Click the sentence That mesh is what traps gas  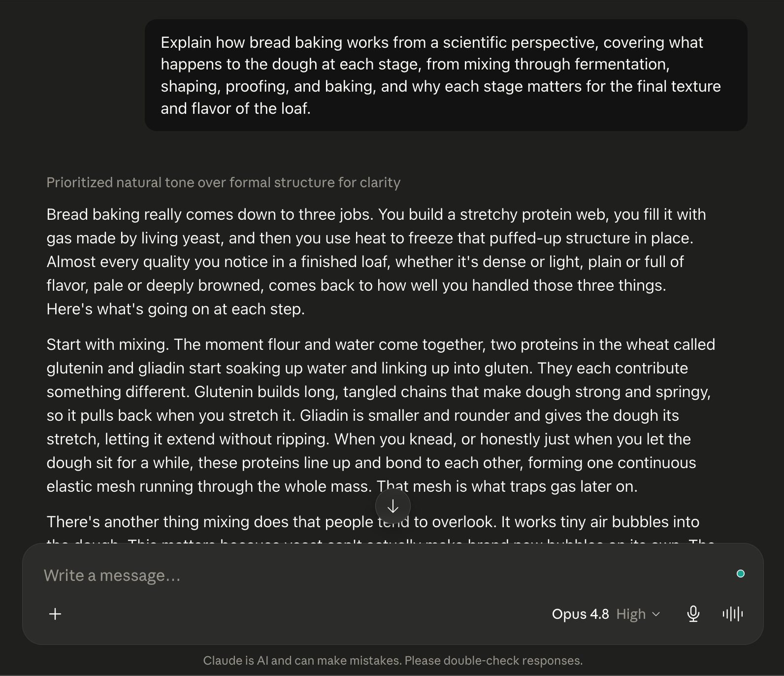(507, 486)
